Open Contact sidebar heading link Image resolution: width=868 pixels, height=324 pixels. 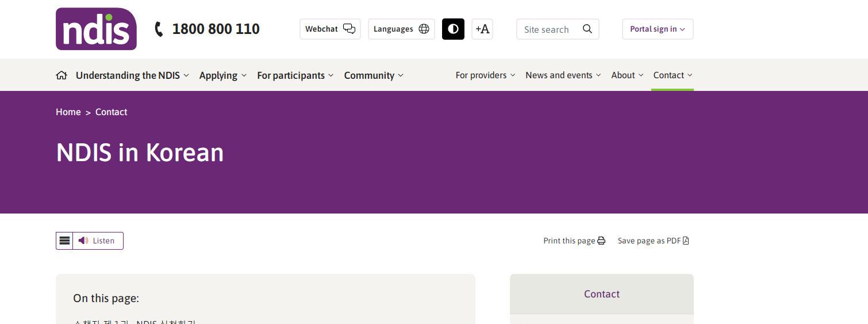tap(602, 294)
